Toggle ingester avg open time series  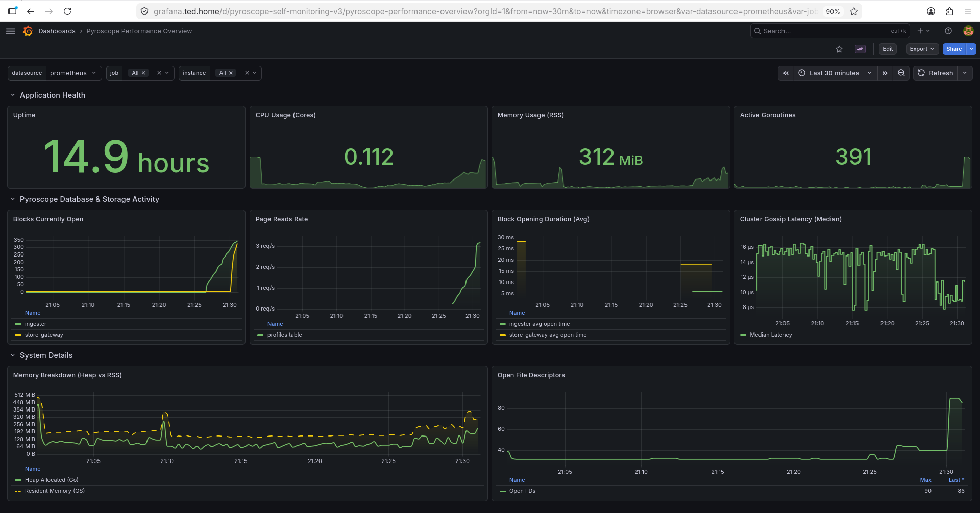(x=540, y=324)
